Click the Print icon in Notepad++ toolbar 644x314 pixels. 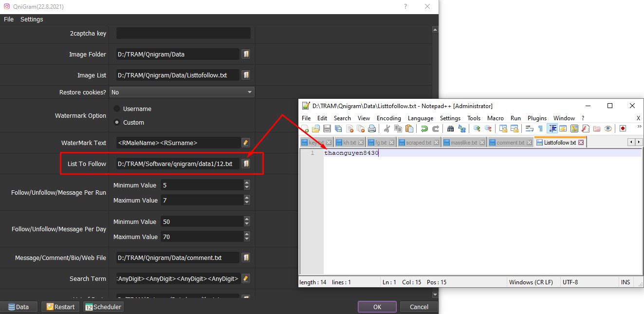372,129
